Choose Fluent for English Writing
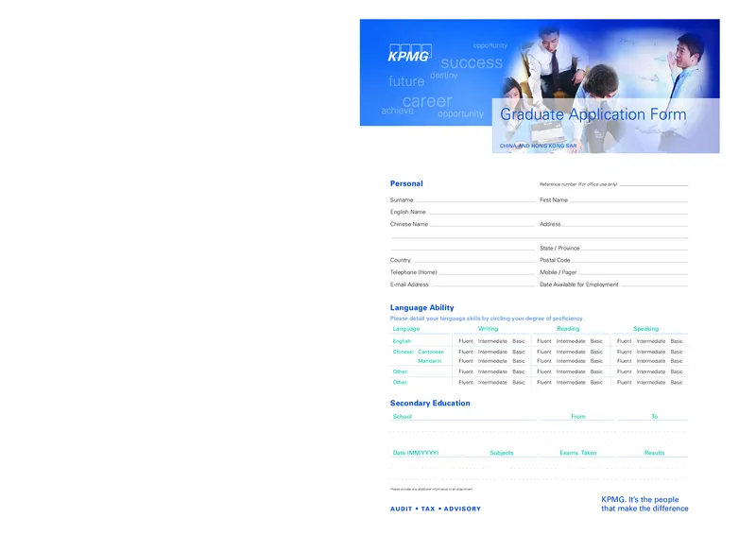 tap(466, 340)
